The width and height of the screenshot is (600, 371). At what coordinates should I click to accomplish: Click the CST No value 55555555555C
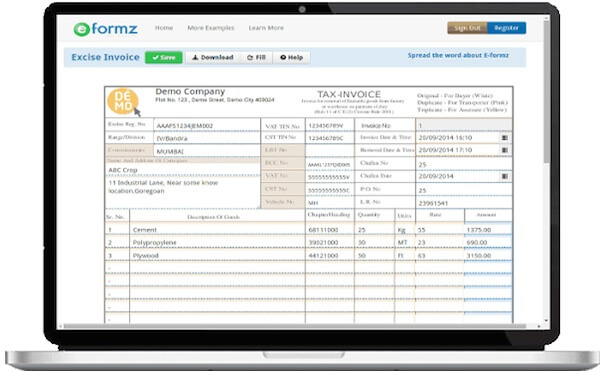[x=329, y=190]
